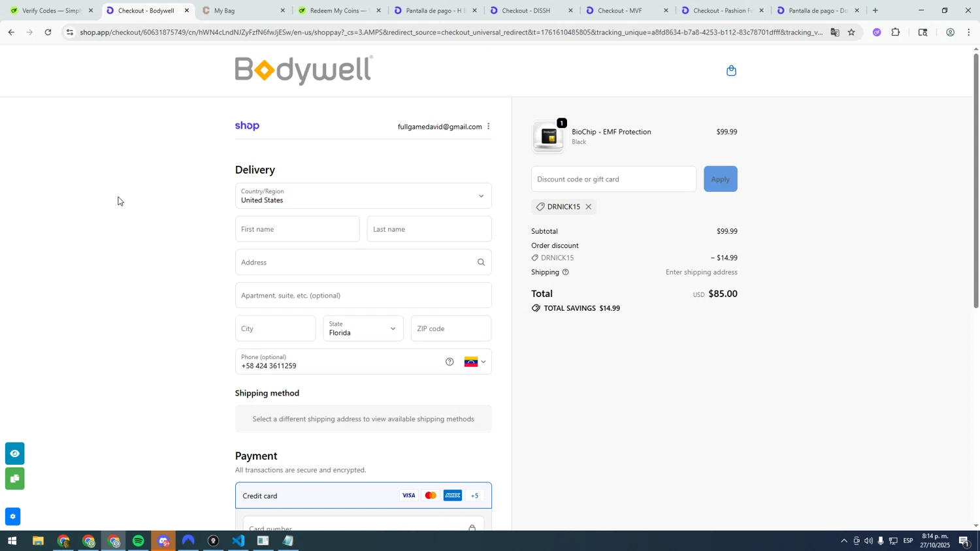This screenshot has width=980, height=551.
Task: Remove the DRNICK15 discount code
Action: 589,207
